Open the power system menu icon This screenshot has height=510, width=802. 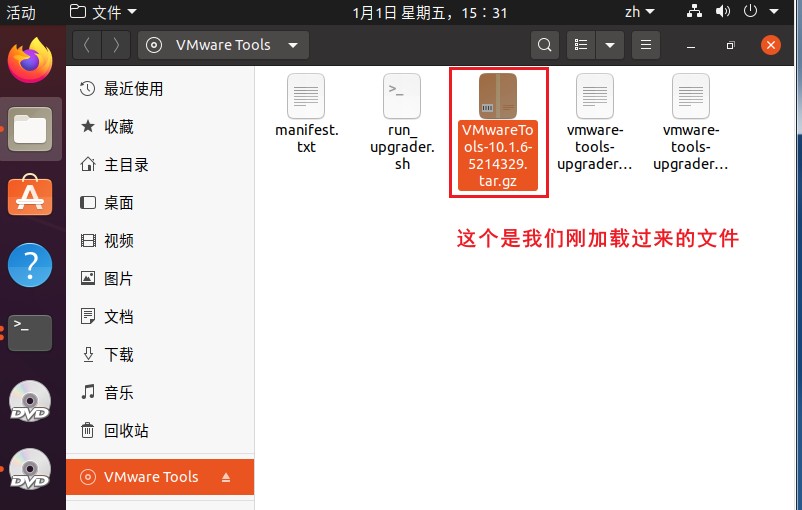[750, 11]
